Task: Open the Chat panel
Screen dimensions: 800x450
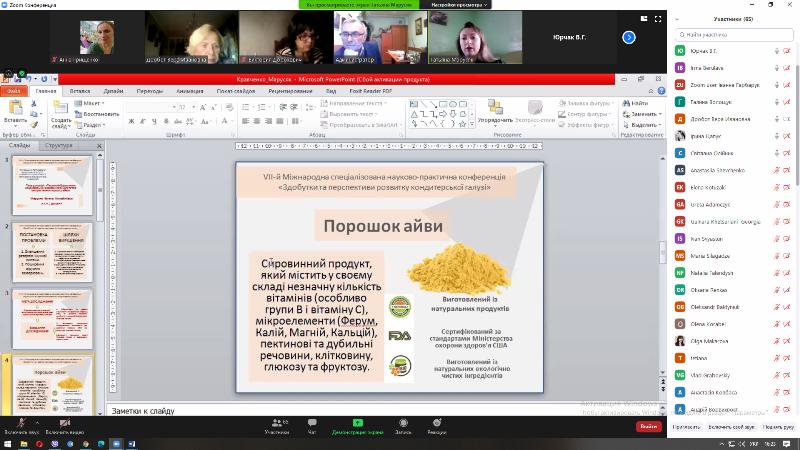Action: coord(312,424)
